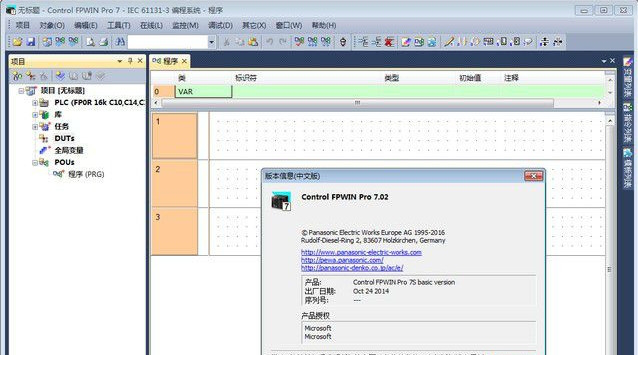Click the greyed scissors Cut icon
This screenshot has height=369, width=638.
(x=227, y=41)
